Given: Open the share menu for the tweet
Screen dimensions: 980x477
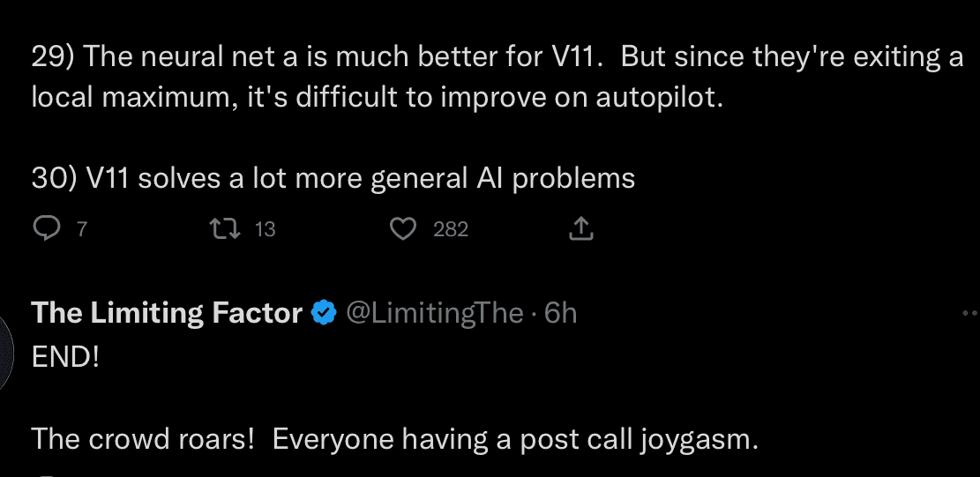Looking at the screenshot, I should point(580,229).
